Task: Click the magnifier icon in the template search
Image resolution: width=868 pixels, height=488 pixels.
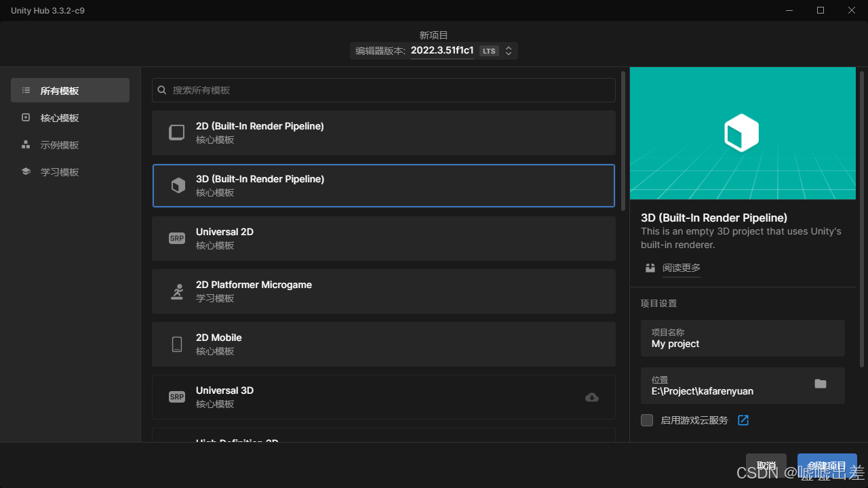Action: [162, 89]
